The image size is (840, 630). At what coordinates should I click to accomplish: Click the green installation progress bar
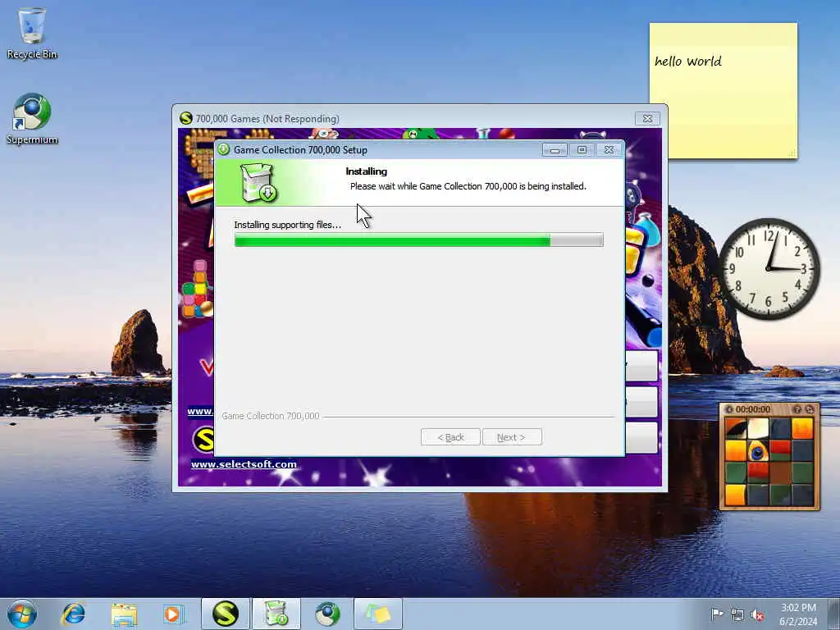[x=419, y=240]
